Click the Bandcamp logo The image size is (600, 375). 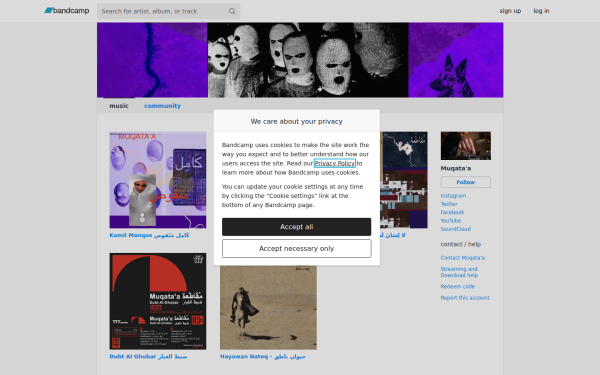tap(67, 11)
